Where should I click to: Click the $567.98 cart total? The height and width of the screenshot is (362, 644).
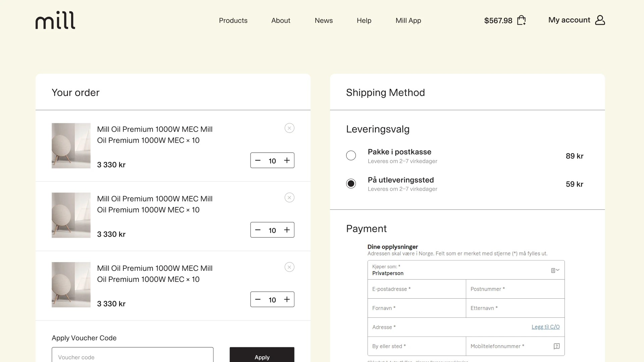(498, 20)
